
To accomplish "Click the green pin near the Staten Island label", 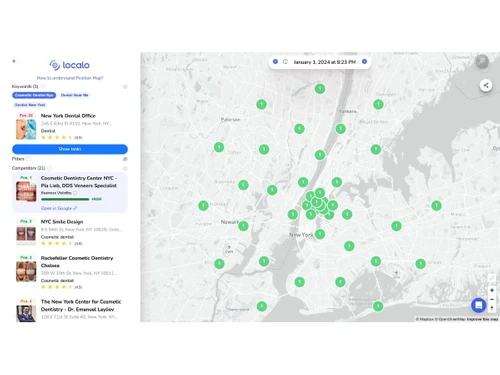I will 262,306.
